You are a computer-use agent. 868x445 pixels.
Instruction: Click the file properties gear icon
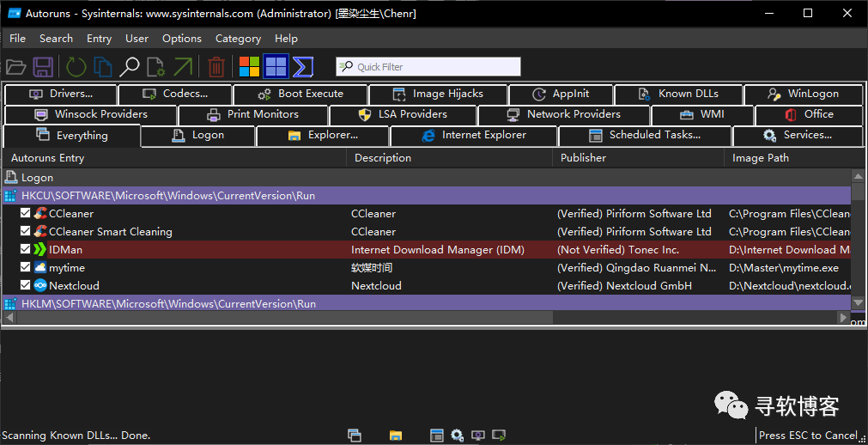tap(155, 66)
